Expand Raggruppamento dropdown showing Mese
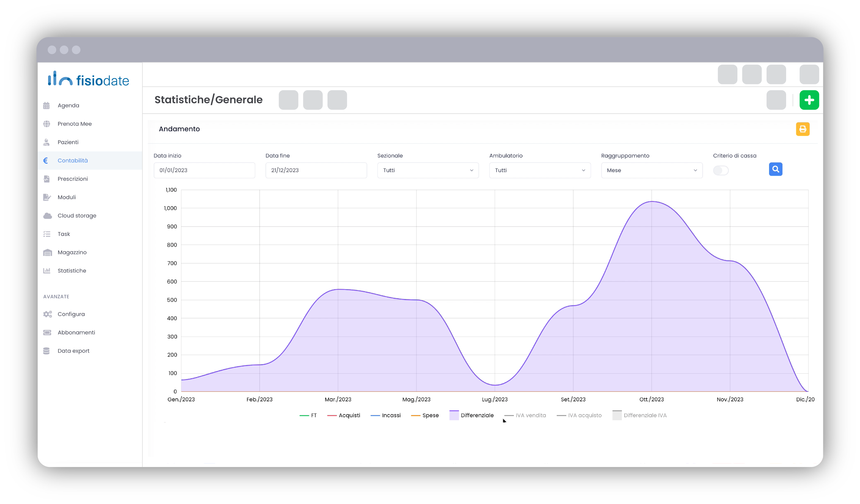 tap(651, 170)
